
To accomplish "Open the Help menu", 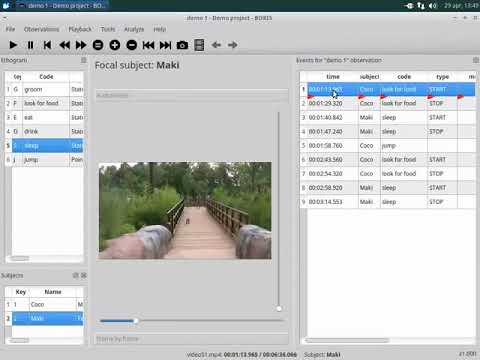I will [x=160, y=29].
